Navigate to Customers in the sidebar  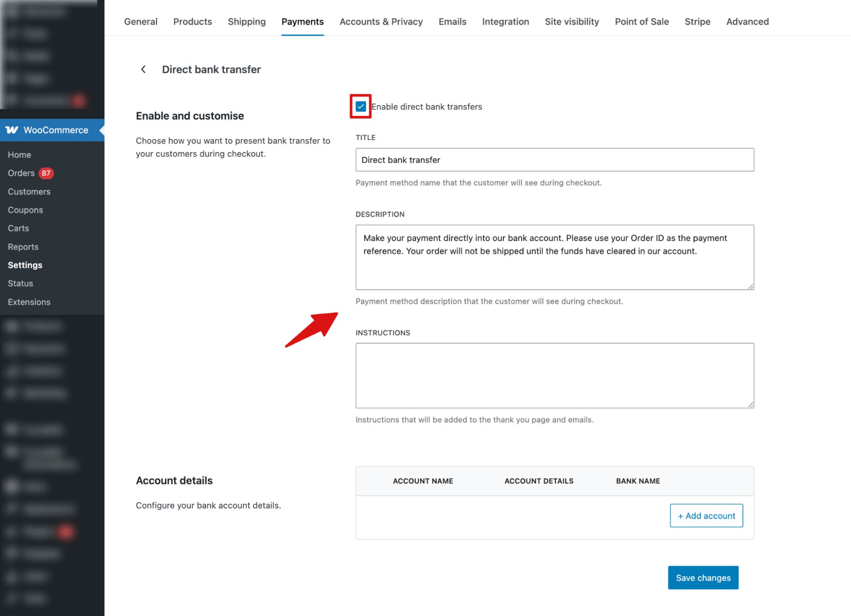click(x=29, y=191)
